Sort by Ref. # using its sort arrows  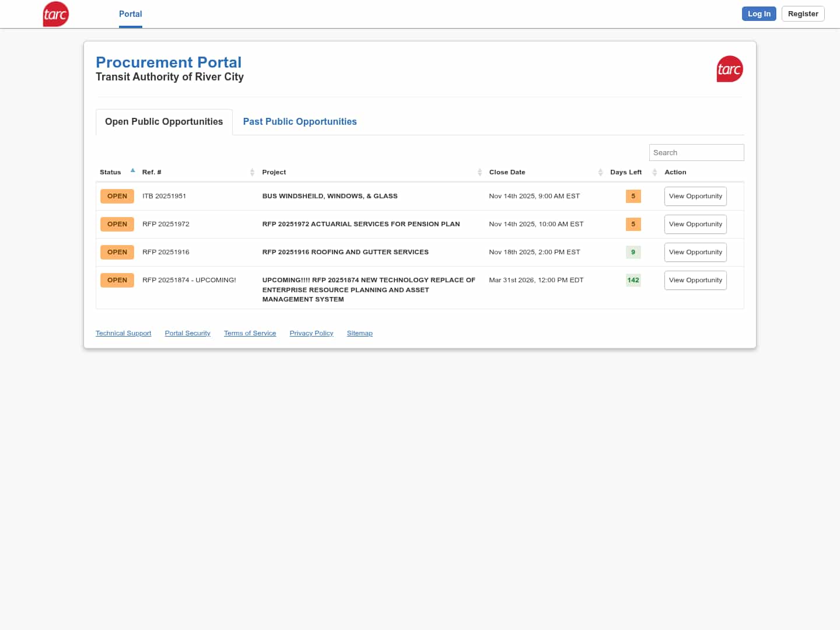[x=252, y=172]
